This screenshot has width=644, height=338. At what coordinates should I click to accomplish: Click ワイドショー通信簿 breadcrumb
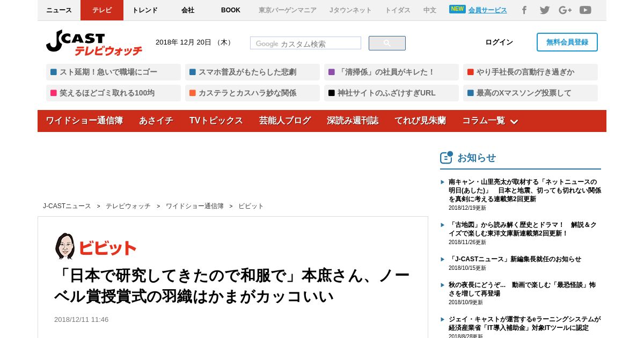pos(195,206)
